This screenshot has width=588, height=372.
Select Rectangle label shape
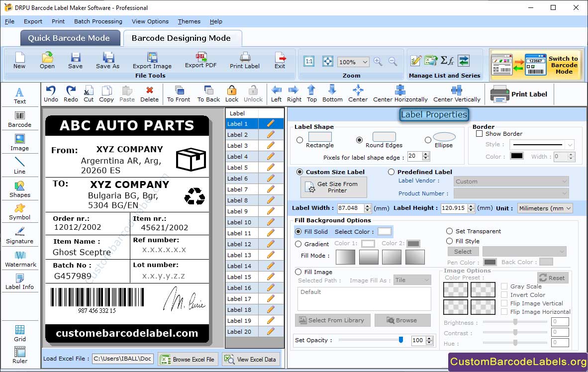[299, 140]
